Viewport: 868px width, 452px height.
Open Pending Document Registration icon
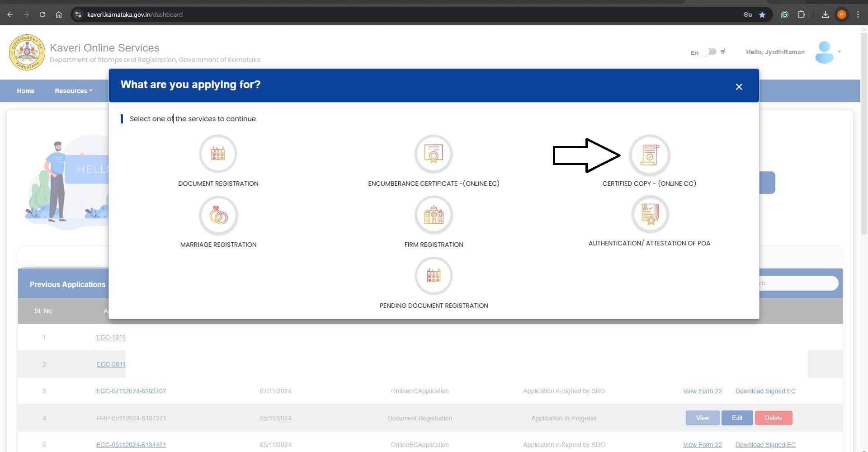pyautogui.click(x=433, y=276)
